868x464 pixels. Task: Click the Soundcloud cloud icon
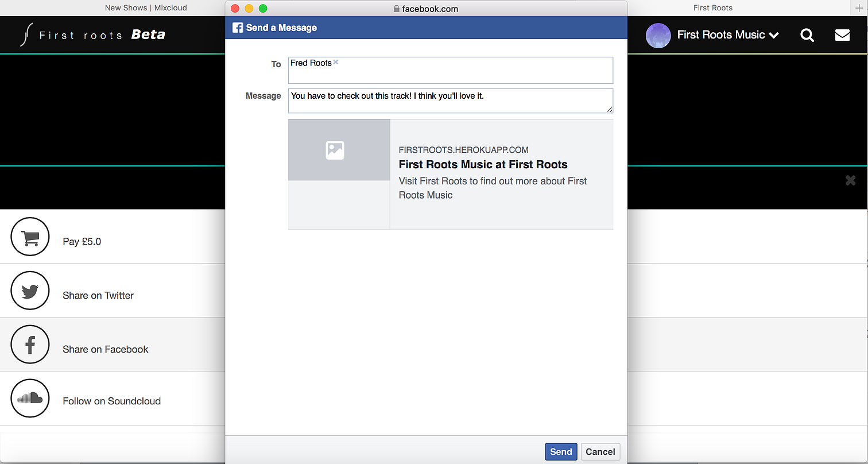tap(30, 398)
